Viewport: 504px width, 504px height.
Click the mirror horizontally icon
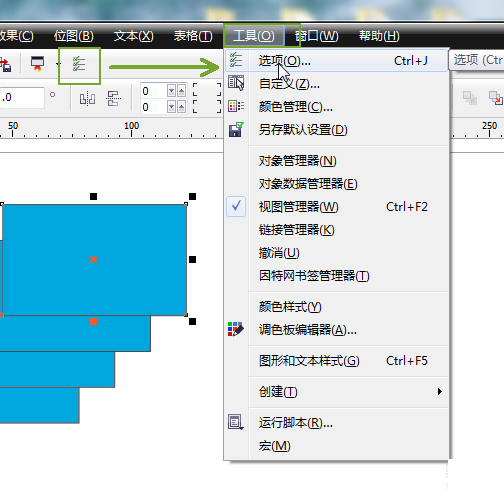87,99
